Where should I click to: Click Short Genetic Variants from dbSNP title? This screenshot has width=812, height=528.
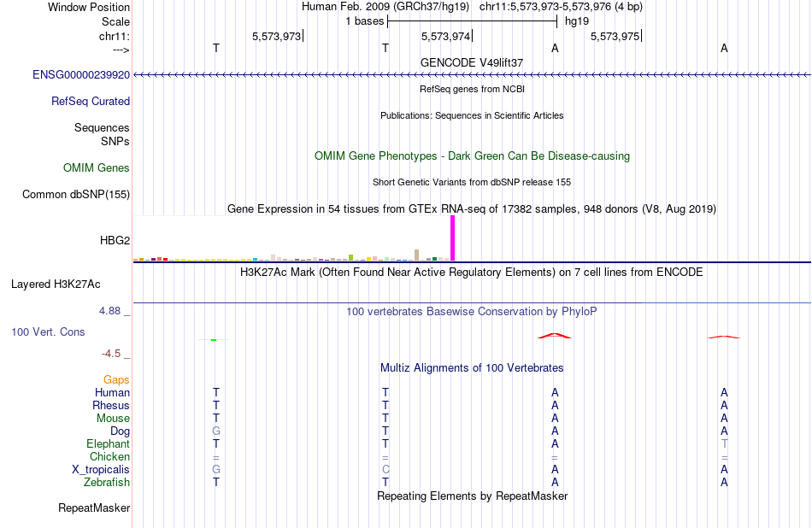pyautogui.click(x=472, y=182)
